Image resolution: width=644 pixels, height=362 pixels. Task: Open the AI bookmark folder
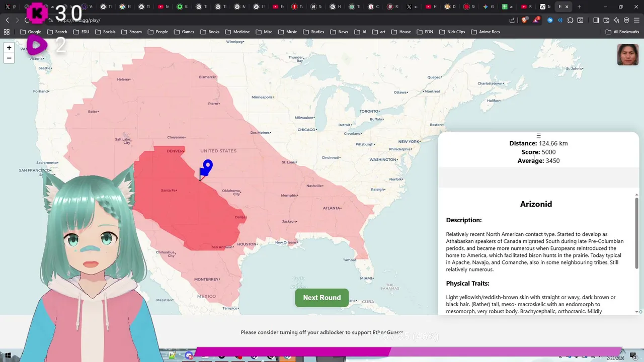coord(360,32)
